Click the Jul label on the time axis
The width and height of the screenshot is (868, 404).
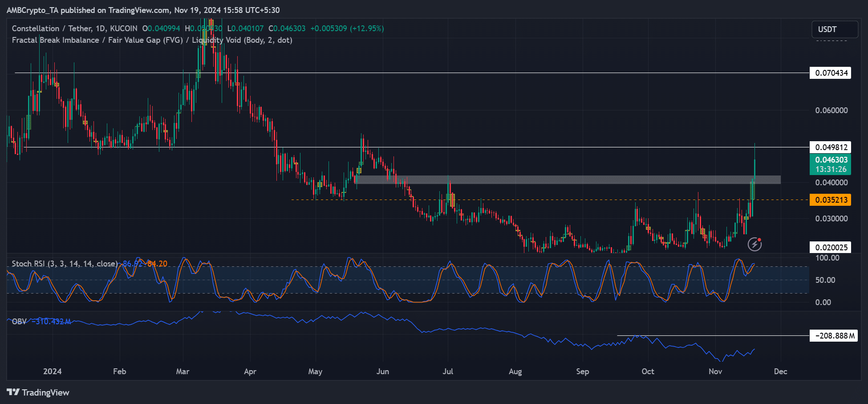(x=448, y=371)
